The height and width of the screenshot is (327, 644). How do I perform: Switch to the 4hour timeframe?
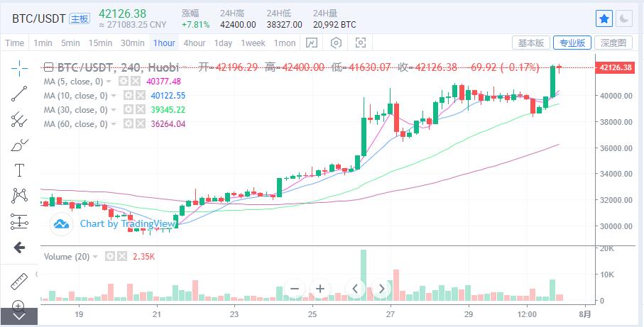click(194, 43)
